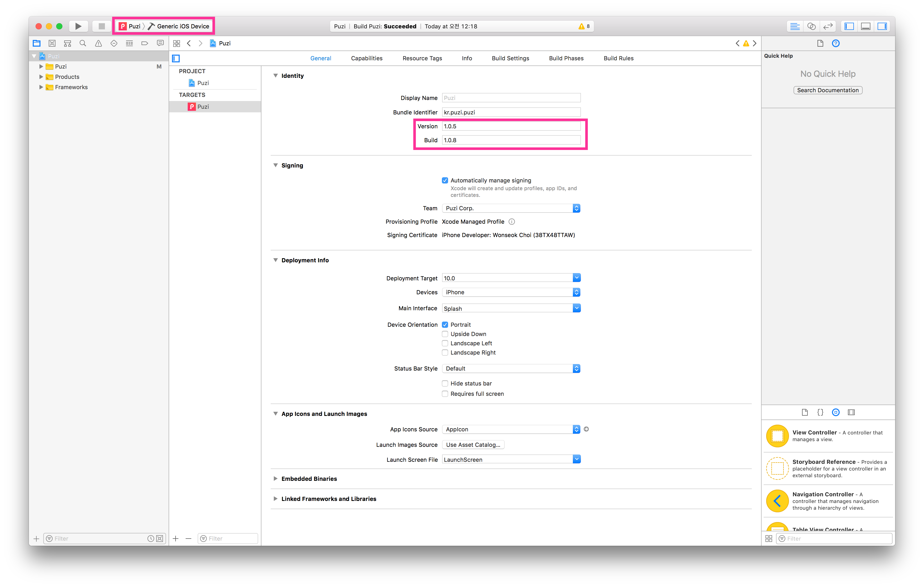This screenshot has width=924, height=587.
Task: Select the Standard editor icon
Action: tap(795, 26)
